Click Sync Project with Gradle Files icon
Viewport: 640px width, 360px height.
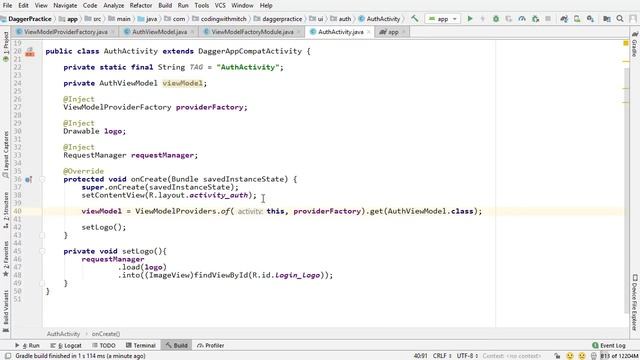[564, 19]
